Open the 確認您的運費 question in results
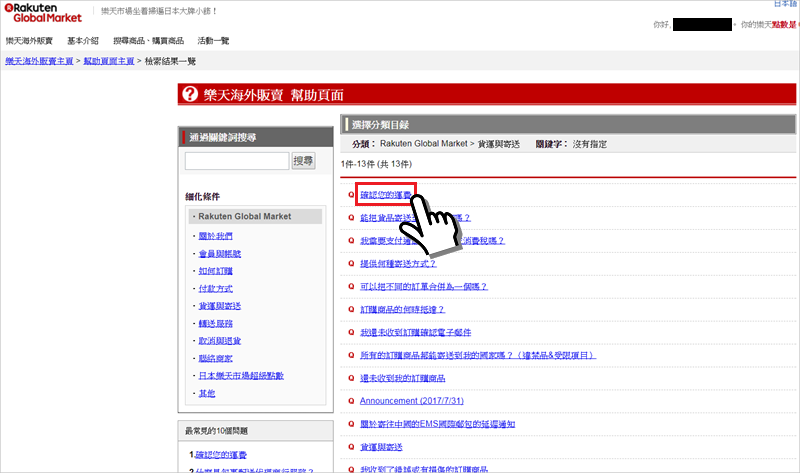Viewport: 800px width, 473px height. 385,195
